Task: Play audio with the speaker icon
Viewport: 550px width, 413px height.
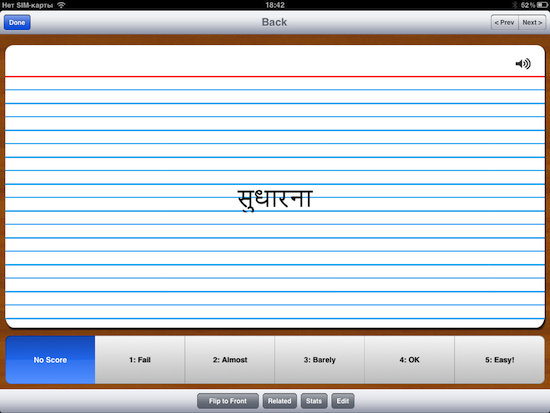Action: coord(523,64)
